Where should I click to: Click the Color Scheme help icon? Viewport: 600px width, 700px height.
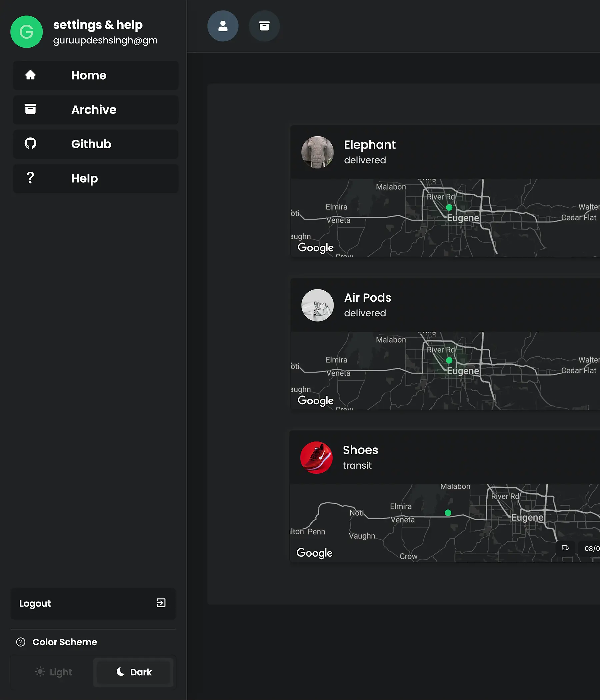pos(21,642)
